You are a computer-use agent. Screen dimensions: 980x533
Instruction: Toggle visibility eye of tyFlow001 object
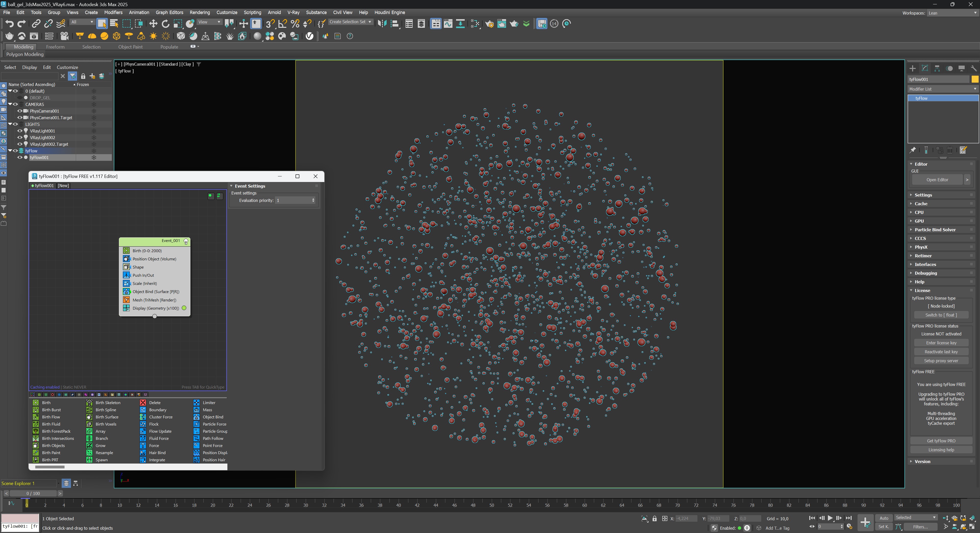click(x=20, y=158)
